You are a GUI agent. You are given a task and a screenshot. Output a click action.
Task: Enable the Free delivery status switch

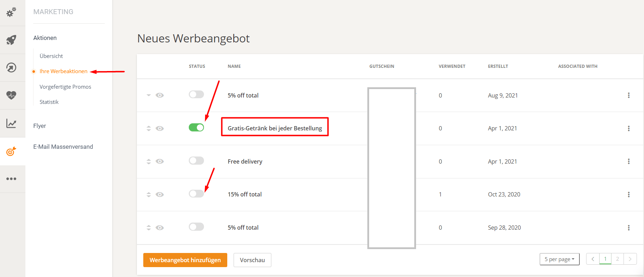pos(196,160)
